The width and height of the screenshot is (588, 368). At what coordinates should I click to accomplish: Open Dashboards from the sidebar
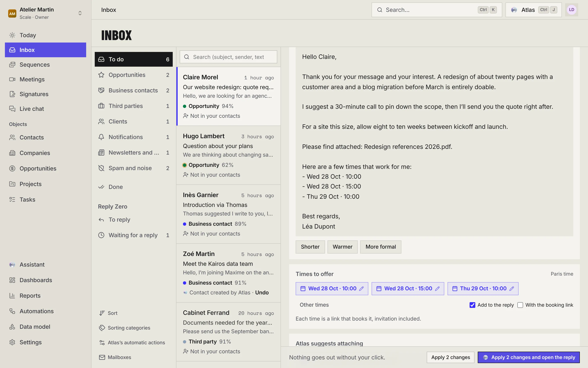pos(46,280)
